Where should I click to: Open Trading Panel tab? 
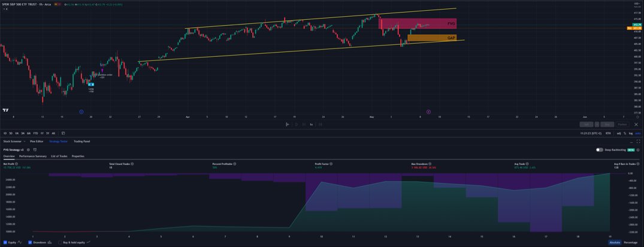click(x=81, y=141)
